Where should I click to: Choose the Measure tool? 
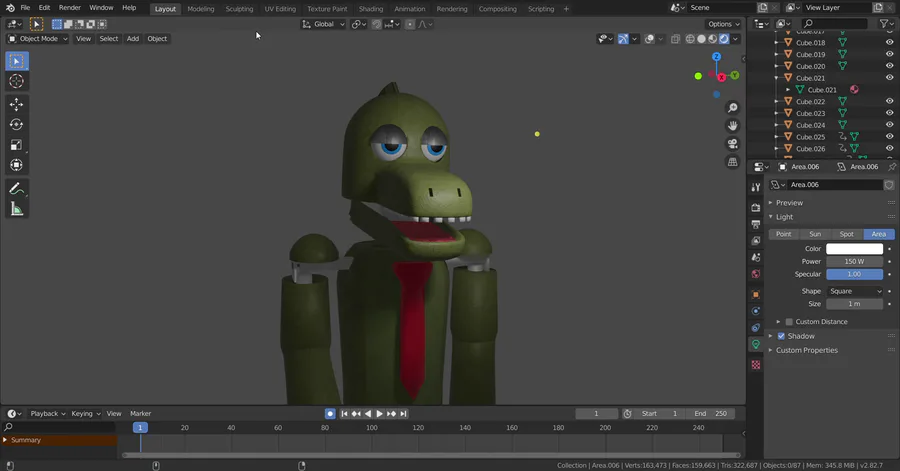pyautogui.click(x=16, y=209)
